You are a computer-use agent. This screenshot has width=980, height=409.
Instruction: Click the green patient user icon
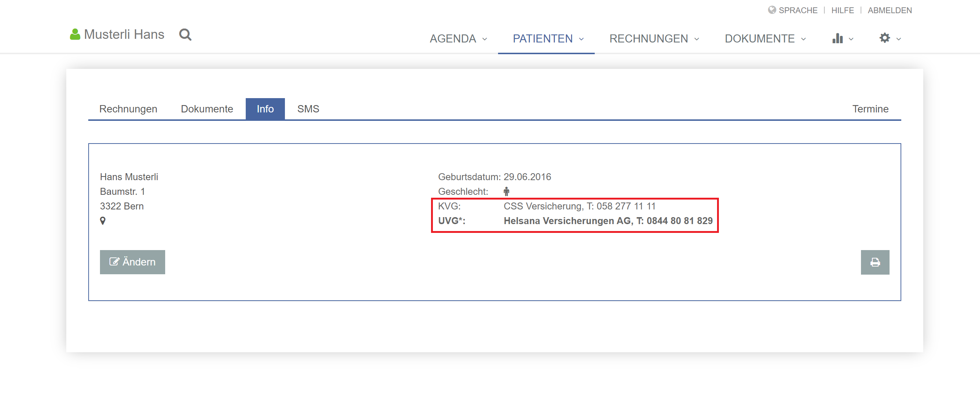(75, 35)
